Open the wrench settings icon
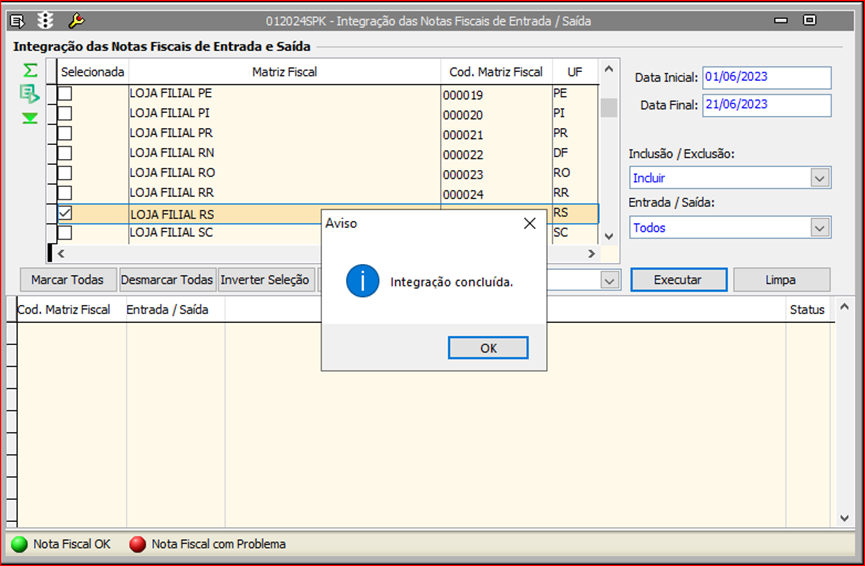The image size is (865, 566). pyautogui.click(x=76, y=20)
